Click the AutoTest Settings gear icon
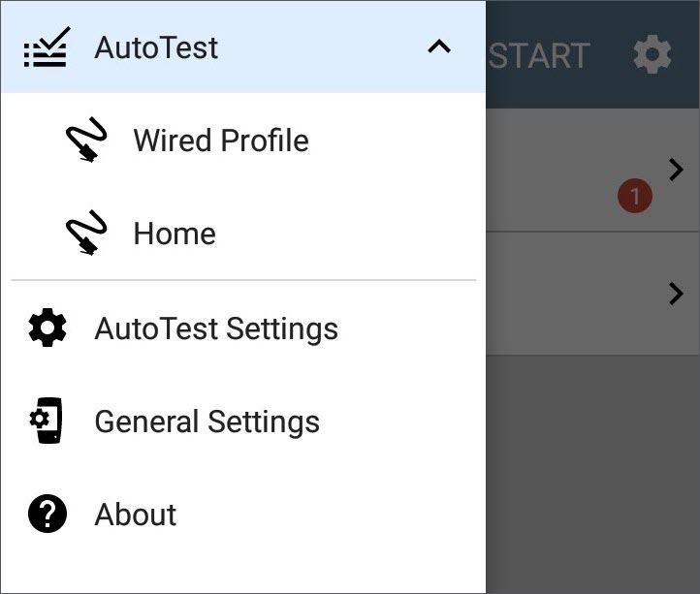The image size is (700, 594). click(48, 328)
